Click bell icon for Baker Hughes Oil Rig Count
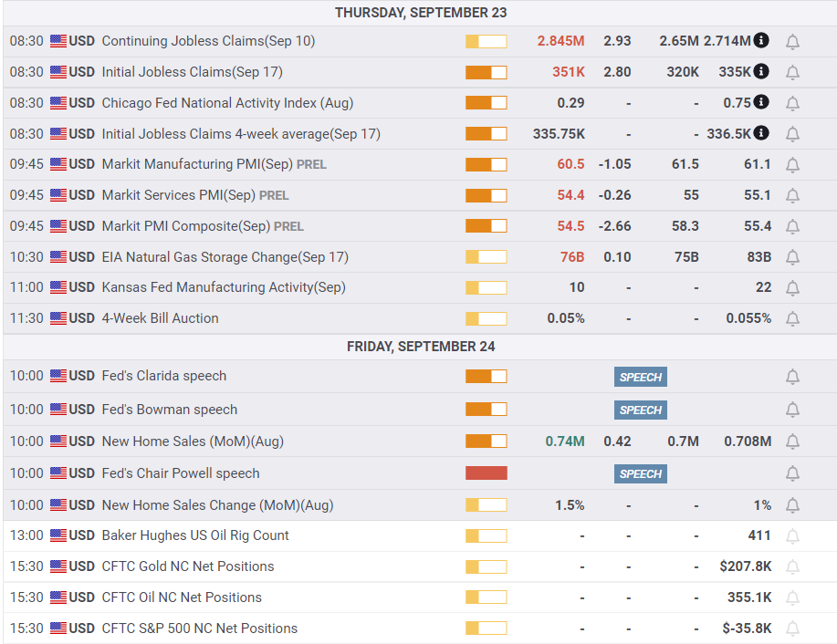837x644 pixels. (792, 536)
